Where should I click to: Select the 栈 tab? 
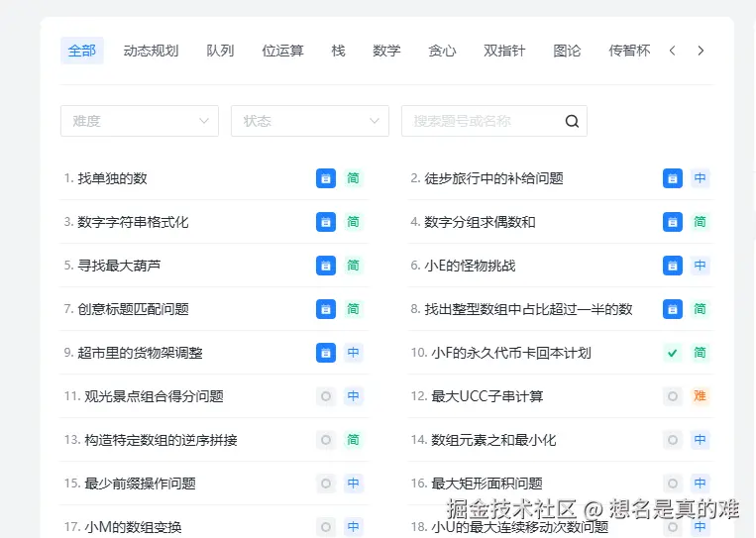tap(339, 51)
